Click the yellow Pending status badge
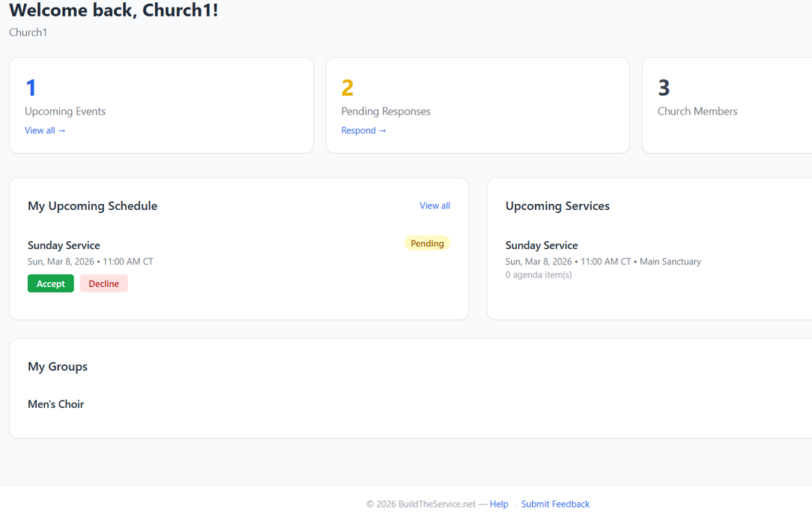The width and height of the screenshot is (812, 518). pos(427,244)
